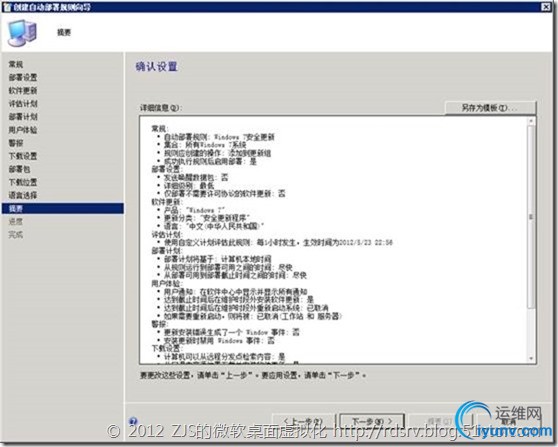Image resolution: width=558 pixels, height=447 pixels.
Task: Click line 语言: "中文(中华人民共和国)"
Action: (214, 226)
